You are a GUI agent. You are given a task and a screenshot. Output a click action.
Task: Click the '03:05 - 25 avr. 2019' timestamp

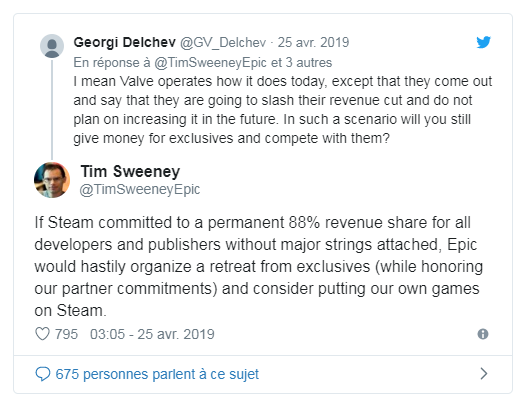point(152,334)
